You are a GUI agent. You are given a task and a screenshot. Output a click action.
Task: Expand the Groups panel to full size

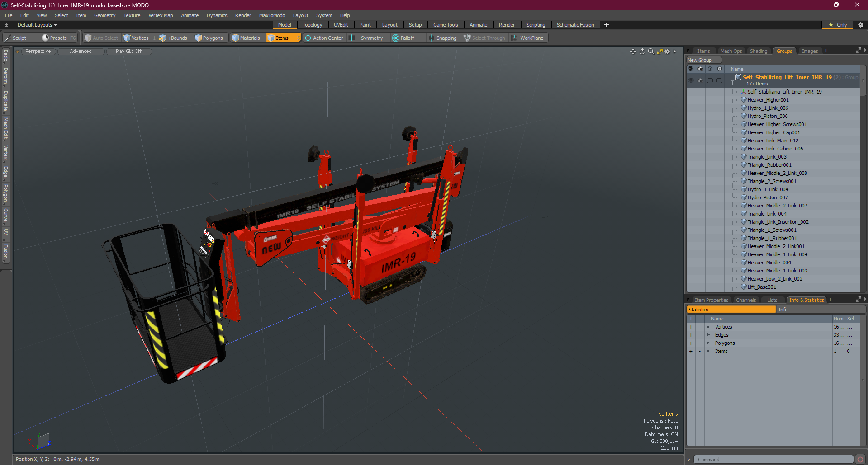[858, 51]
